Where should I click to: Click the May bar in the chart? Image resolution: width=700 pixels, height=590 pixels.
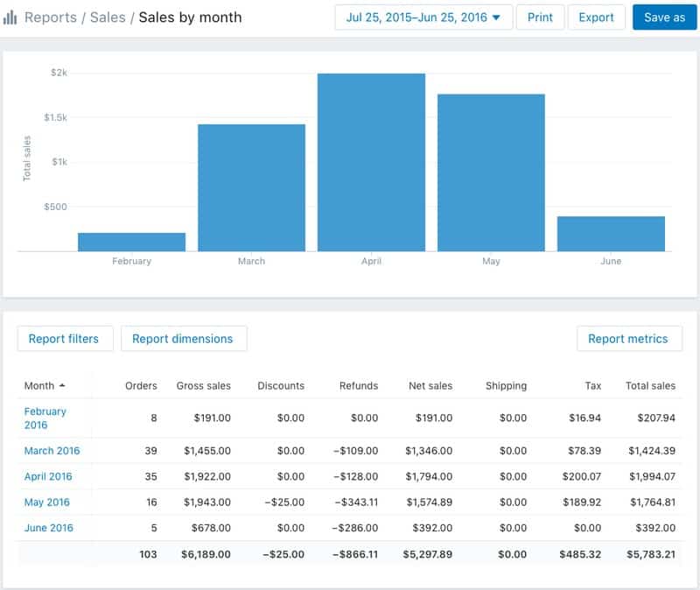tap(491, 172)
